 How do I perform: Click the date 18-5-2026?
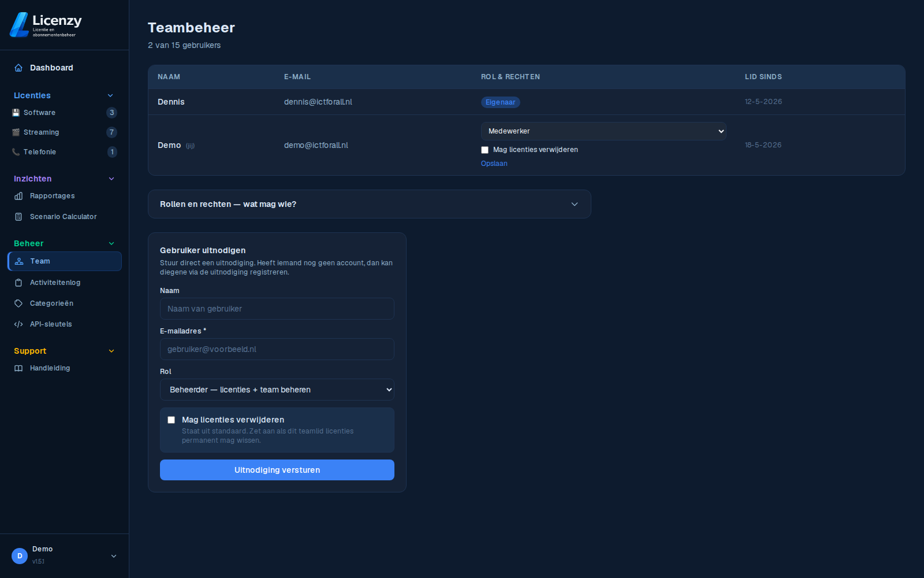pos(763,145)
